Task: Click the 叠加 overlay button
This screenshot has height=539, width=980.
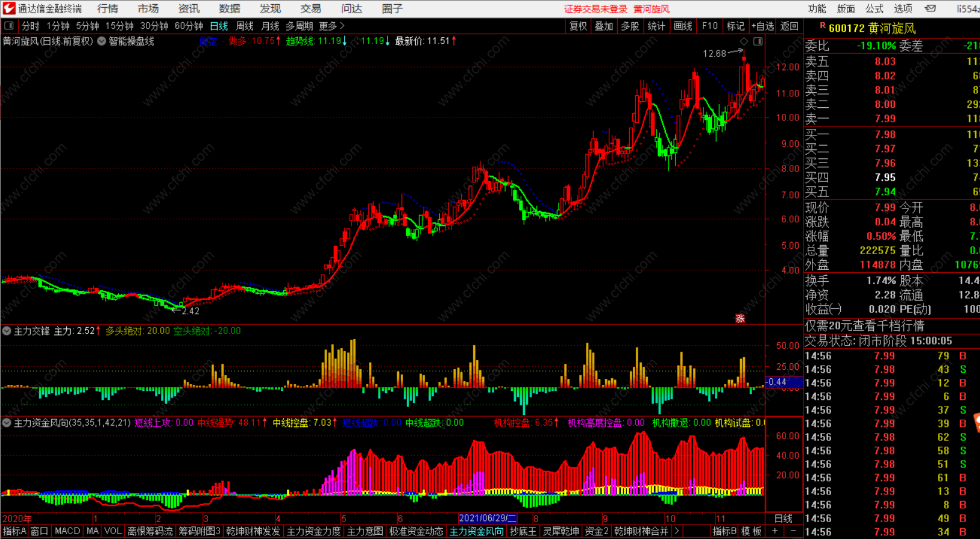Action: tap(604, 26)
